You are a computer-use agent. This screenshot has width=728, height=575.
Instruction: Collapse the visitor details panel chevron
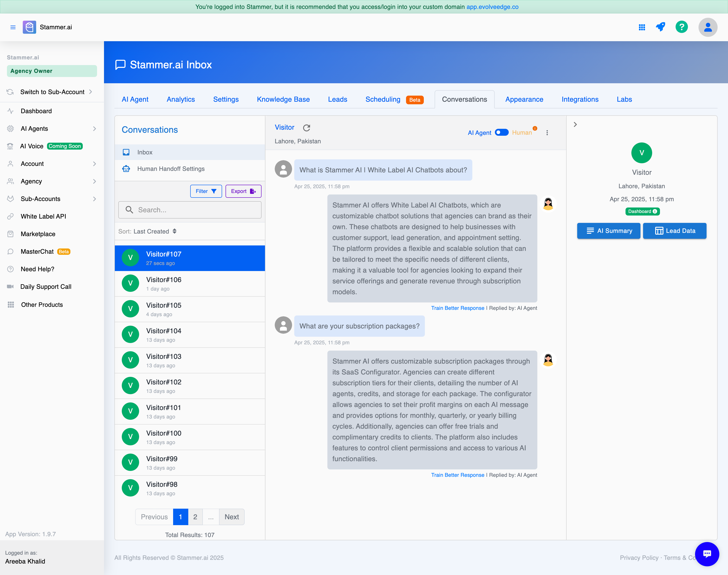(x=575, y=124)
